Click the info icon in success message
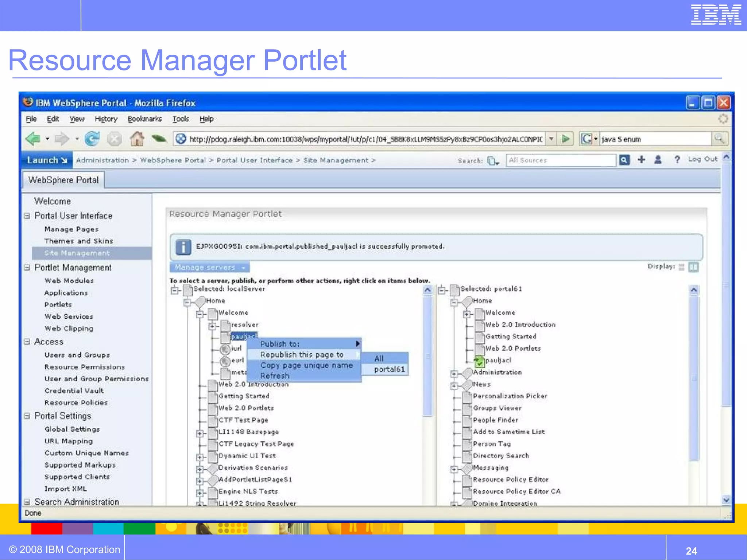Viewport: 747px width, 560px height. 183,247
